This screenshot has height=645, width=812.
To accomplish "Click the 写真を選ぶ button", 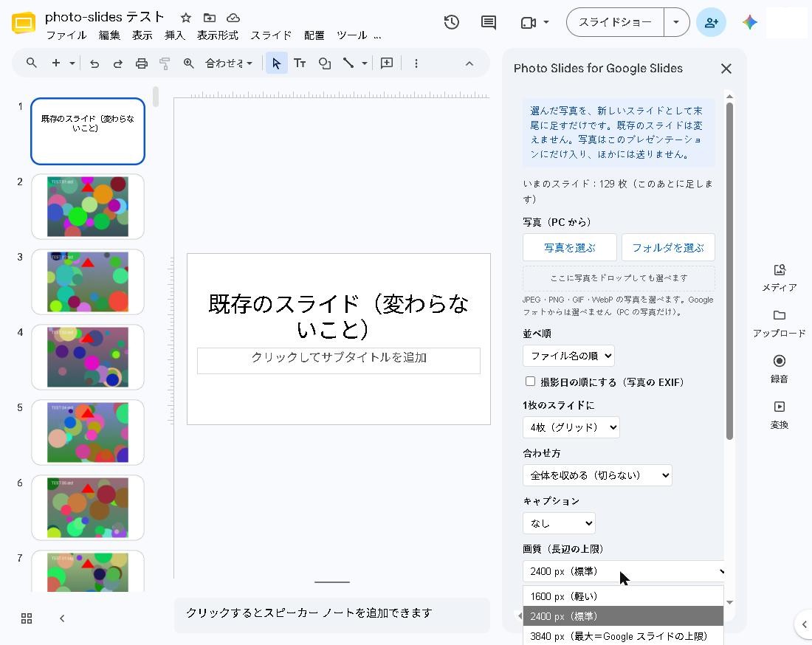I will (570, 247).
